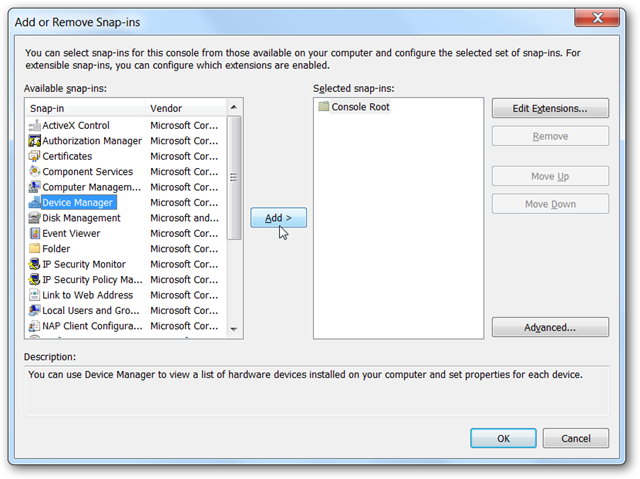Click the scrollbar up arrow in snap-in list
This screenshot has height=479, width=640.
pos(234,107)
